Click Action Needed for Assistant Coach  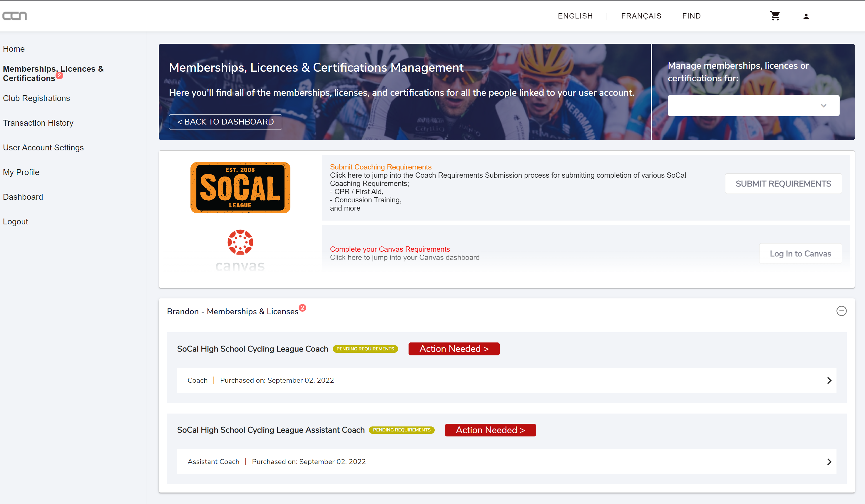[490, 430]
